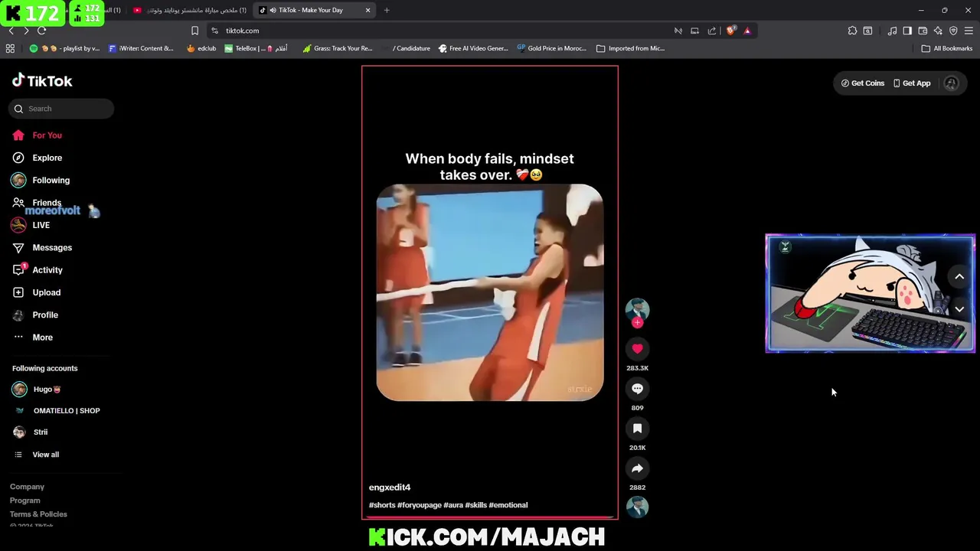Reload the page

(42, 31)
